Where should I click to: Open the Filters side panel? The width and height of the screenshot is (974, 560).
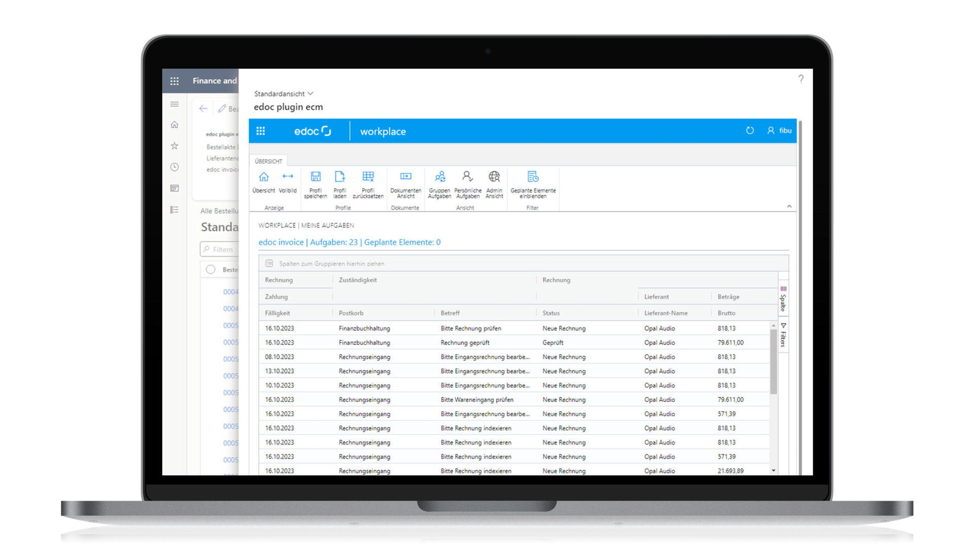coord(783,334)
